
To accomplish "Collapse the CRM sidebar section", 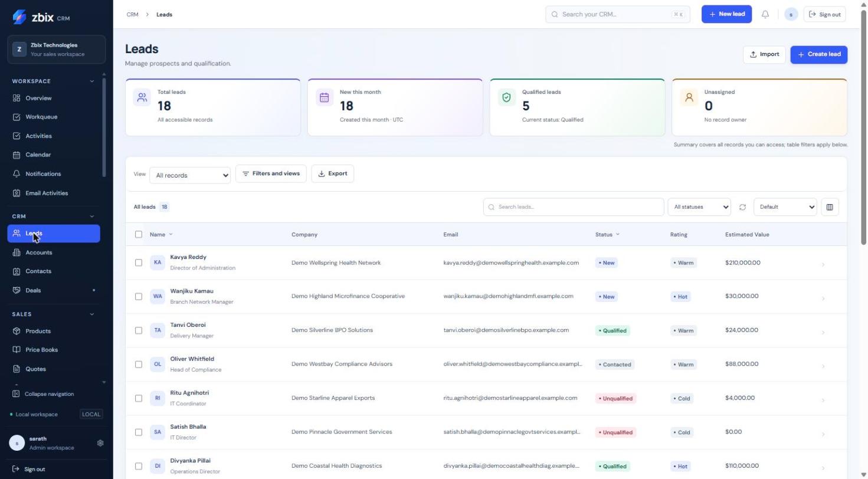I will click(91, 216).
